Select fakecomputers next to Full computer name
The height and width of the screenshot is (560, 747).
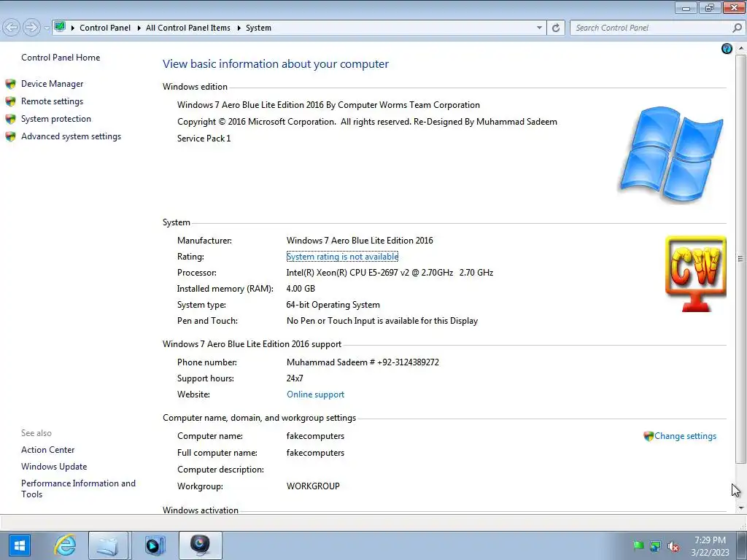coord(315,453)
